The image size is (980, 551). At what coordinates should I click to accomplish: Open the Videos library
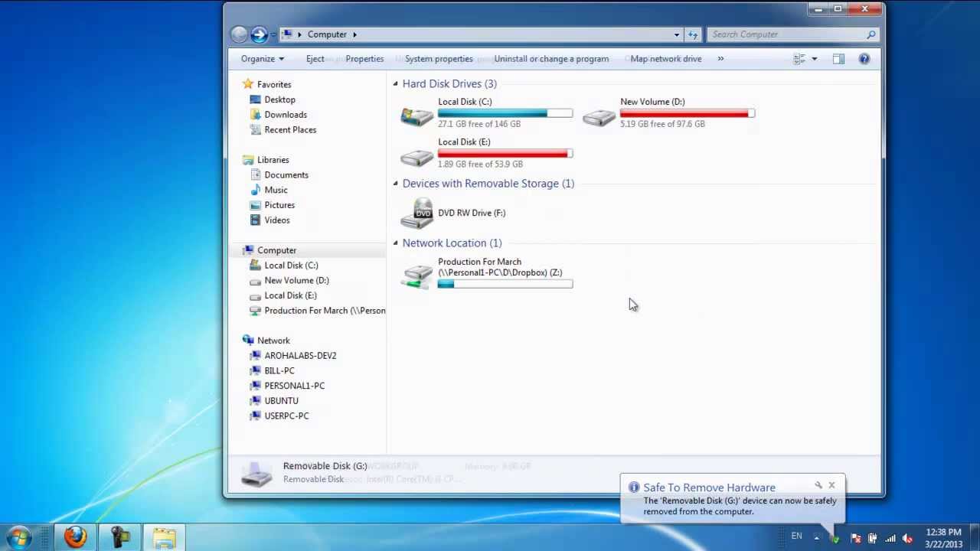(277, 220)
